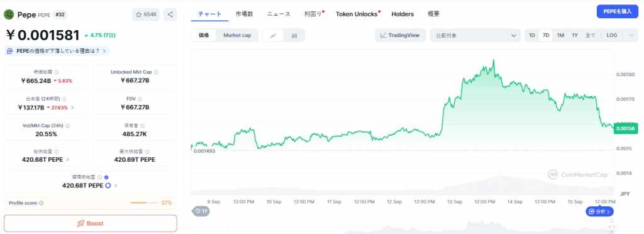Add Pepe to watchlist via star icon
The height and width of the screenshot is (234, 644).
tap(138, 14)
